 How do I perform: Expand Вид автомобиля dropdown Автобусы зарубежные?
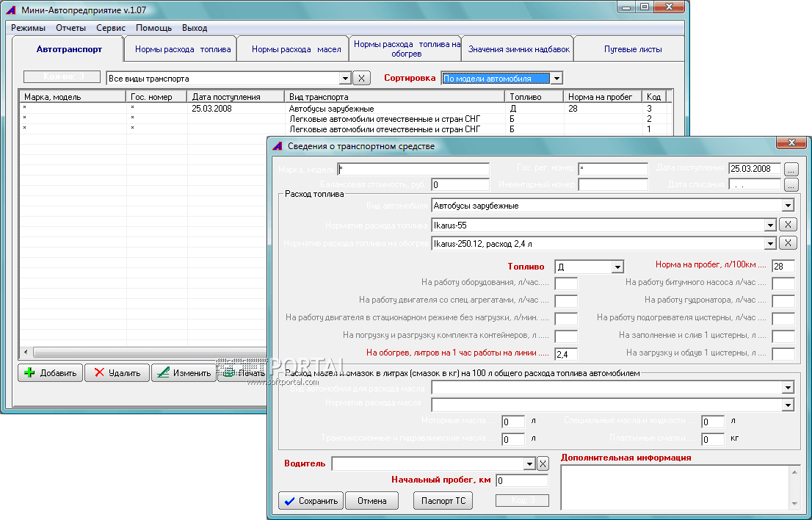(788, 206)
